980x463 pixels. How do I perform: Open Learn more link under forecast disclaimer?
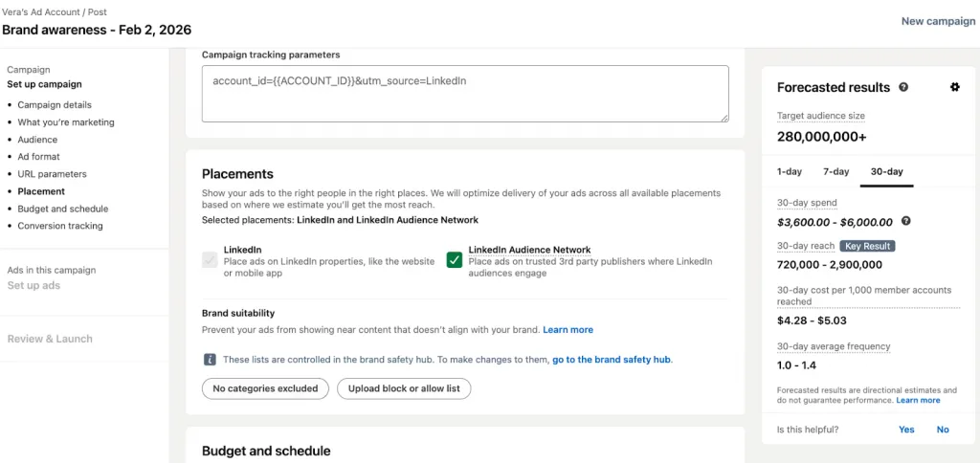tap(918, 401)
